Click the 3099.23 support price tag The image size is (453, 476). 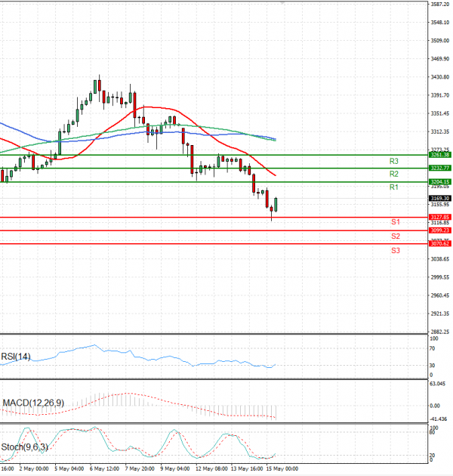point(439,230)
